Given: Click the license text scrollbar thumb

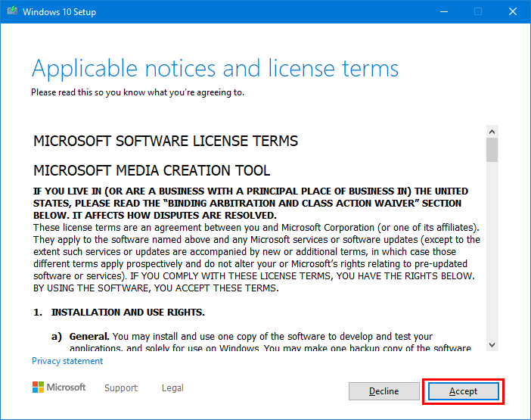Looking at the screenshot, I should point(492,150).
